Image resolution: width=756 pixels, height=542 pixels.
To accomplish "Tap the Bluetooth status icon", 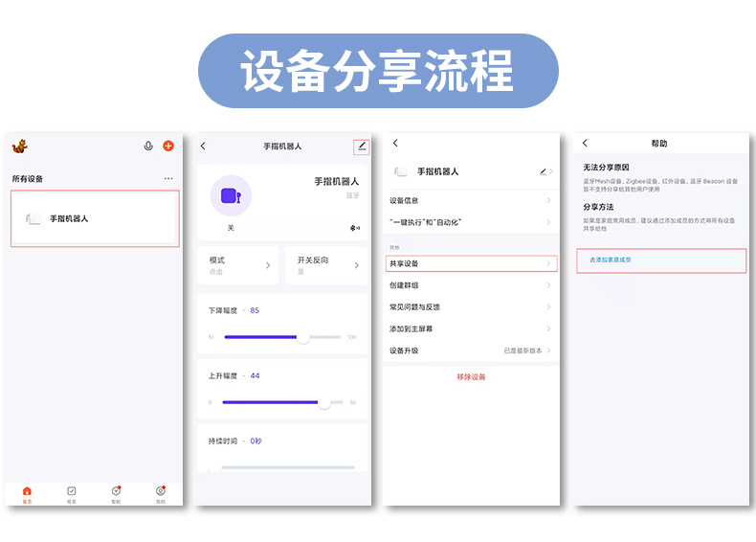I will point(355,228).
